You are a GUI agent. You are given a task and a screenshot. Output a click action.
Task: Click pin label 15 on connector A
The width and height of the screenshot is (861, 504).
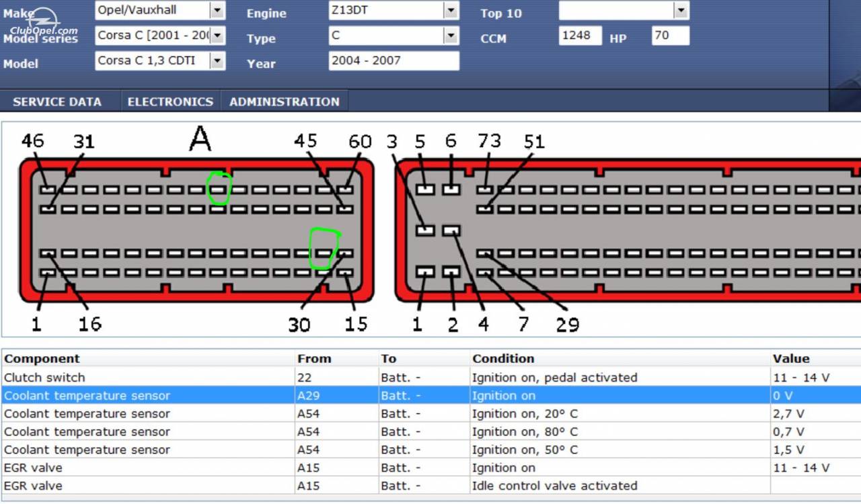(x=356, y=324)
